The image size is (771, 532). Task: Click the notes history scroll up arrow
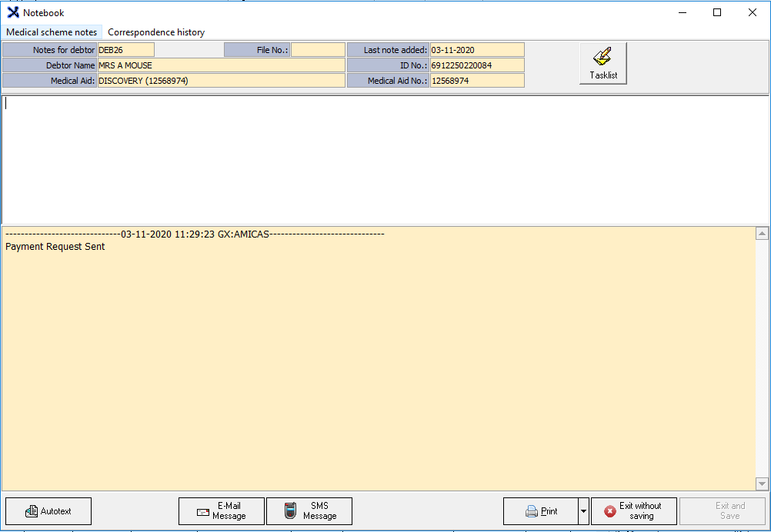pos(762,234)
